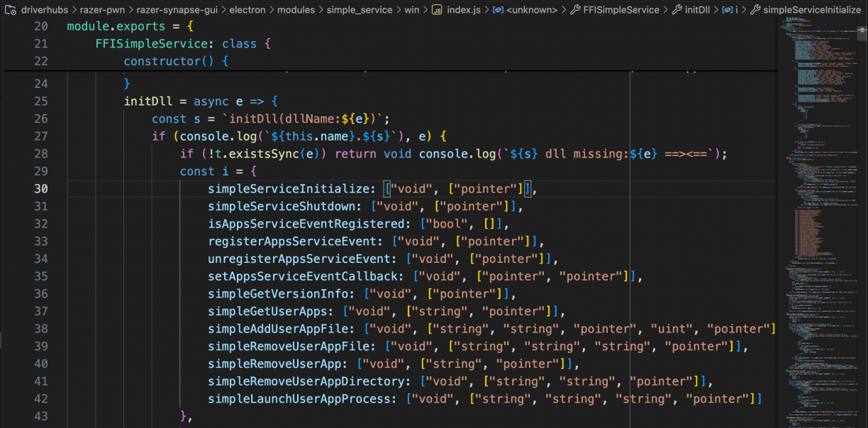868x428 pixels.
Task: Click the symbol icon before <unknown> breadcrumb
Action: [x=499, y=10]
